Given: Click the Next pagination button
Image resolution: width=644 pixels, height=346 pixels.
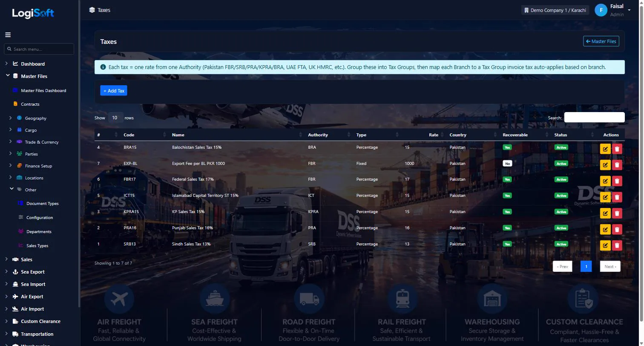Looking at the screenshot, I should tap(610, 267).
